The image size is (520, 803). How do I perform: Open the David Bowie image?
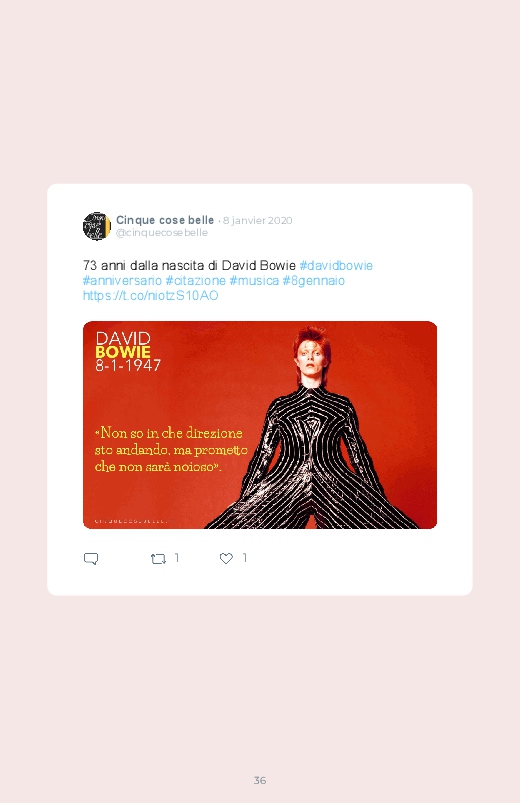(x=260, y=425)
